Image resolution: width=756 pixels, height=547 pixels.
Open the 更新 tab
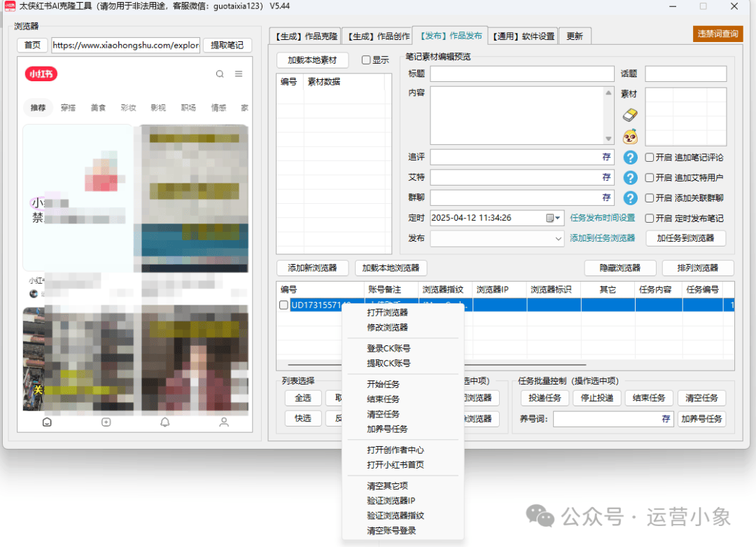click(x=574, y=36)
